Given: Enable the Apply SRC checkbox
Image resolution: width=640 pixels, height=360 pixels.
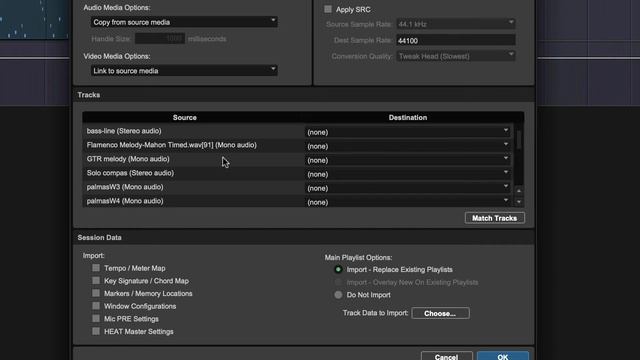Looking at the screenshot, I should [x=328, y=9].
